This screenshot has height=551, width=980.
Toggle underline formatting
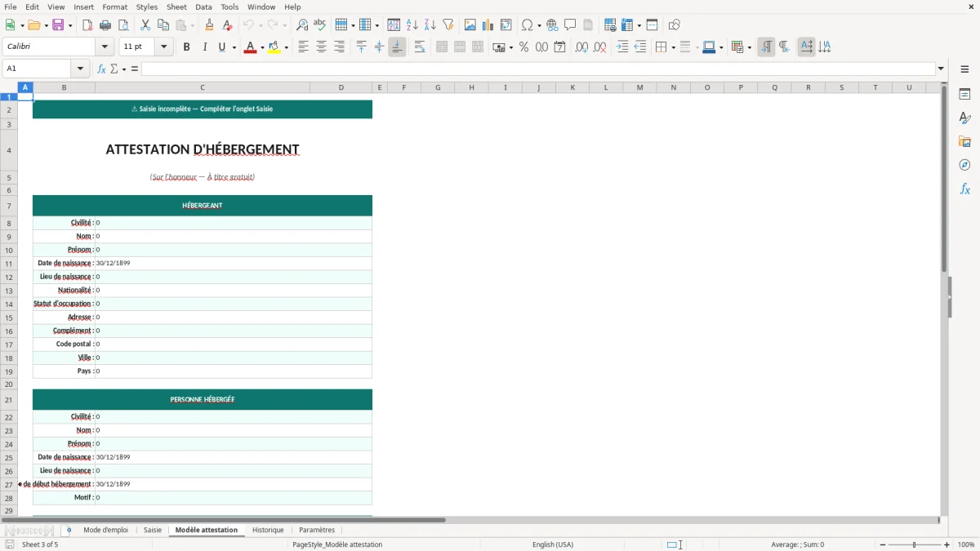click(221, 47)
